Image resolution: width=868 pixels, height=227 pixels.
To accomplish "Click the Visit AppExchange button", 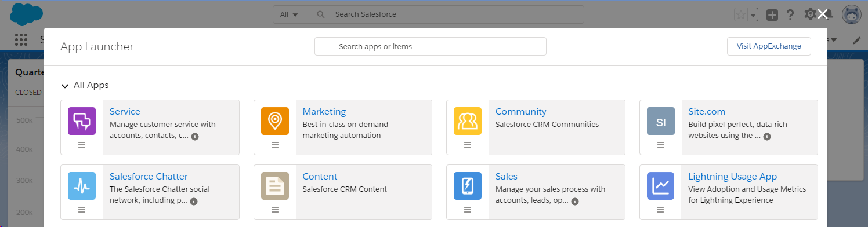I will [769, 46].
